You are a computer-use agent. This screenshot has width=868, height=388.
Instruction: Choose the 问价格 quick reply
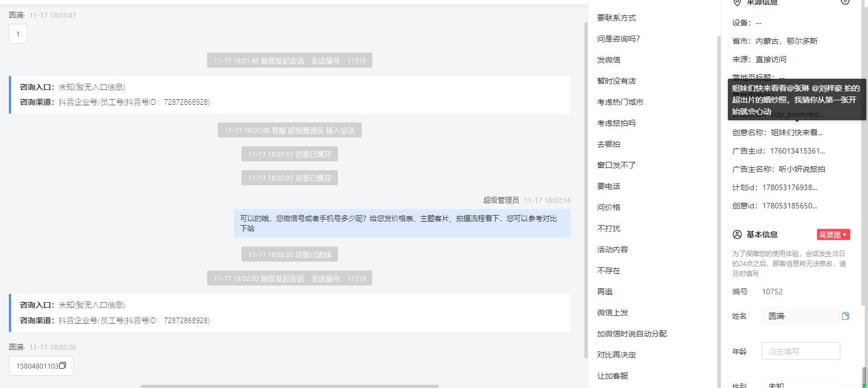(x=609, y=207)
